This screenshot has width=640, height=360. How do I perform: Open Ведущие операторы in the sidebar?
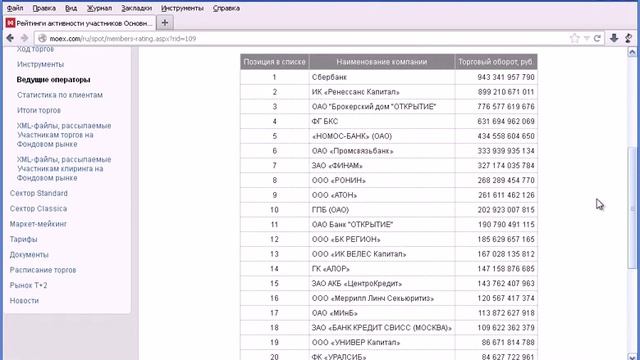53,80
